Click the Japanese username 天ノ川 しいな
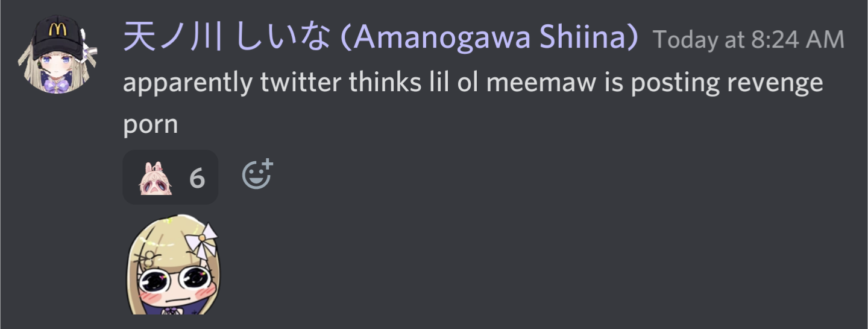This screenshot has height=329, width=868. click(227, 38)
